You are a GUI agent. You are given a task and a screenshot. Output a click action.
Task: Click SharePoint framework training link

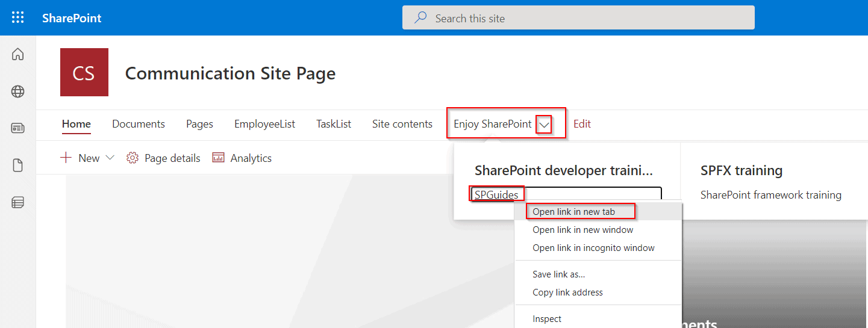[x=771, y=195]
